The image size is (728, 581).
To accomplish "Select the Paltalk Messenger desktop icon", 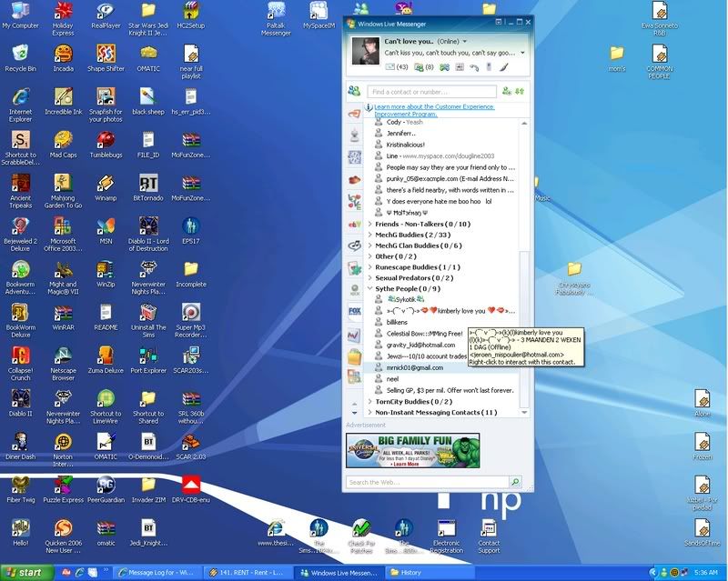I will [277, 19].
